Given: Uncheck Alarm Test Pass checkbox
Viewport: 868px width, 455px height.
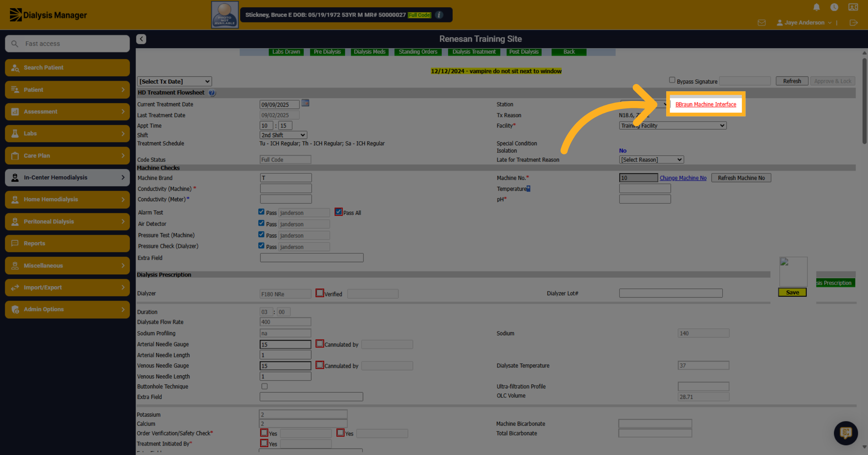Looking at the screenshot, I should pyautogui.click(x=261, y=212).
